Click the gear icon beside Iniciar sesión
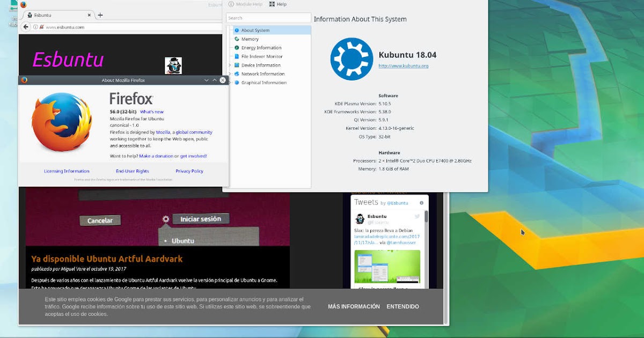 (166, 218)
